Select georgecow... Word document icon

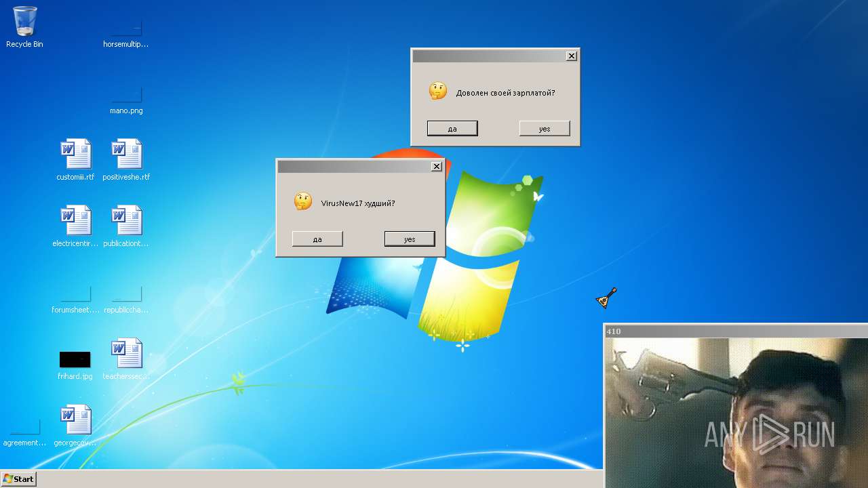click(x=75, y=426)
